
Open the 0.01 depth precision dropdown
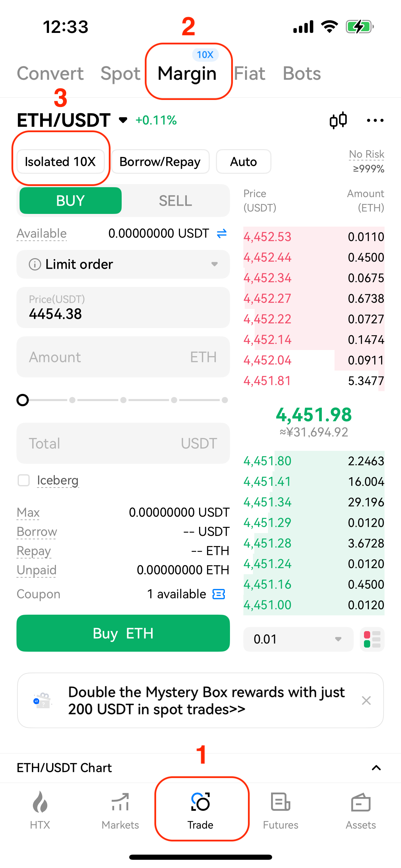pos(298,639)
